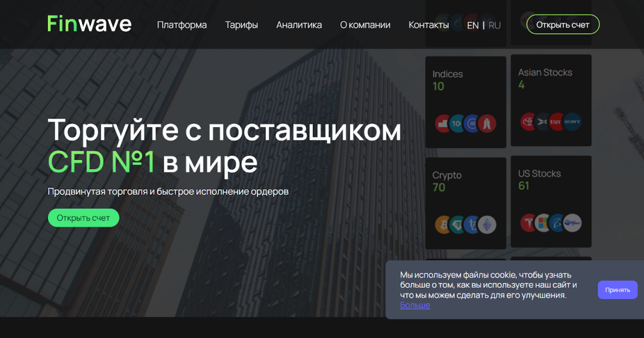
Task: Select the Indices card title
Action: pyautogui.click(x=448, y=74)
